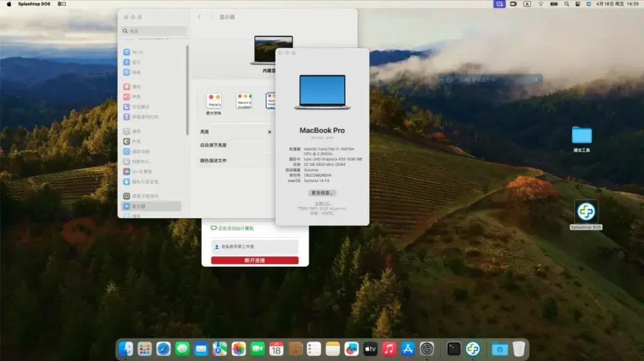Click red 断开连接 disconnect button
This screenshot has width=644, height=361.
255,260
